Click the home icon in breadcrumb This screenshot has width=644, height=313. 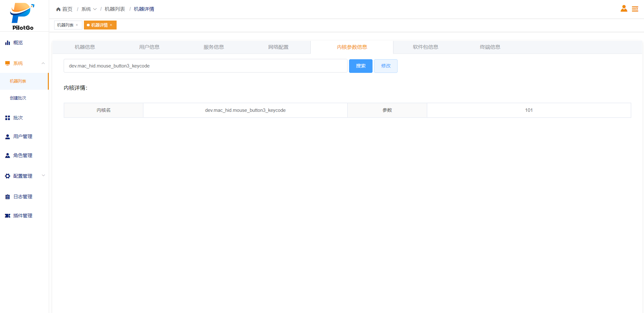[58, 9]
